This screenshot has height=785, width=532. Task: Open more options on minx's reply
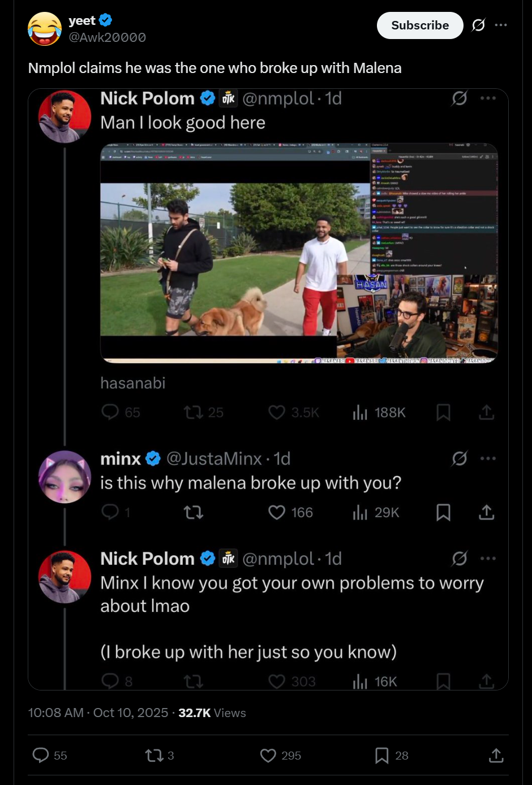488,458
